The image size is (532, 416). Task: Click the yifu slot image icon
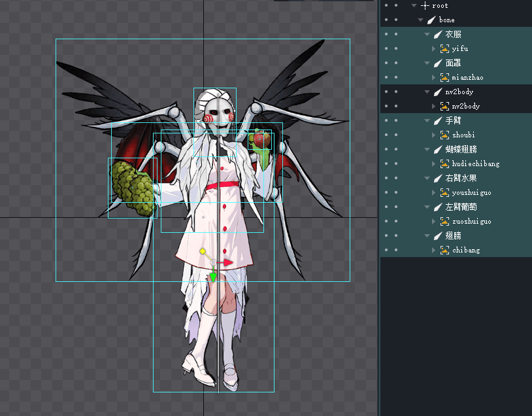tap(445, 48)
